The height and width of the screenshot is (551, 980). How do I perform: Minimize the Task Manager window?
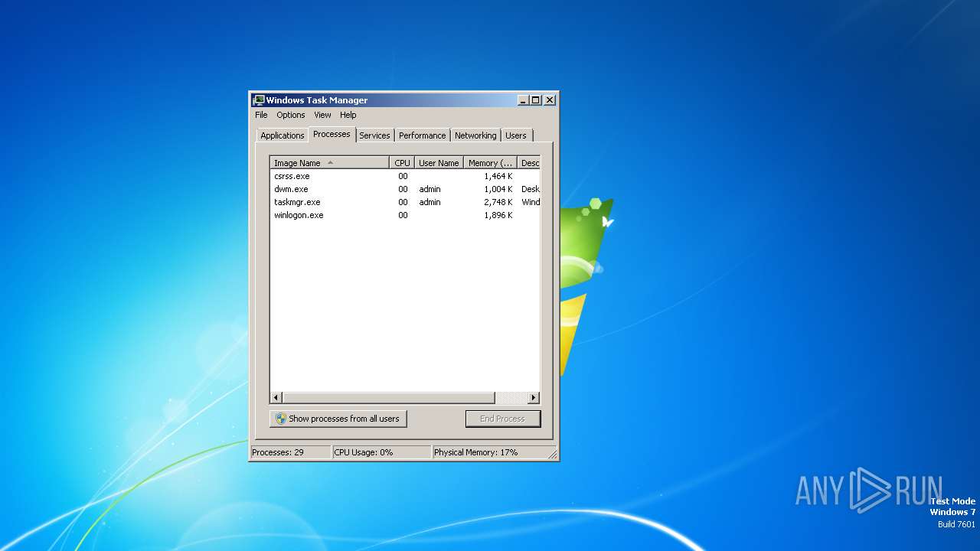tap(523, 100)
